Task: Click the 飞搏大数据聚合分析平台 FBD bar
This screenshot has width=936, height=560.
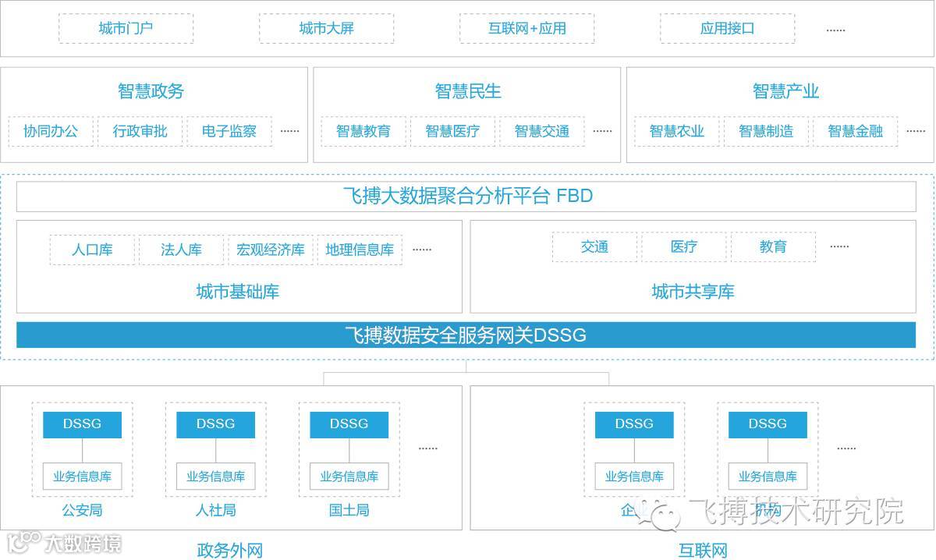Action: [x=466, y=196]
